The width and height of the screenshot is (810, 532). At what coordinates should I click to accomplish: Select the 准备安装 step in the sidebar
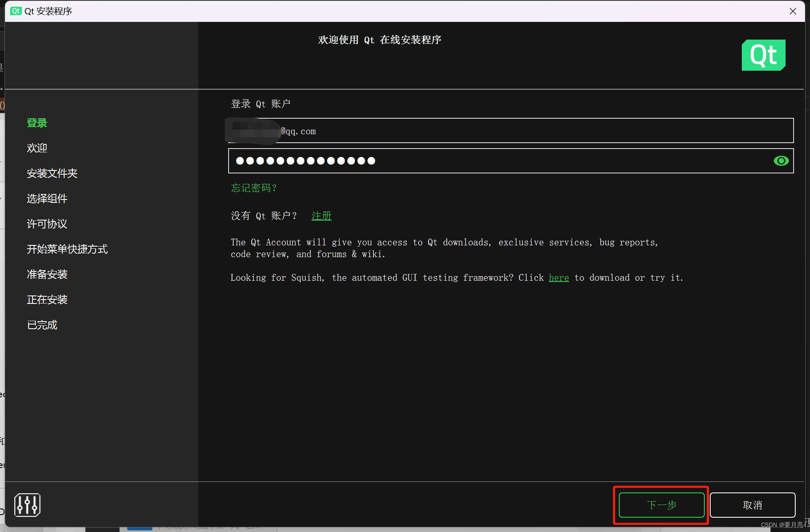click(47, 274)
